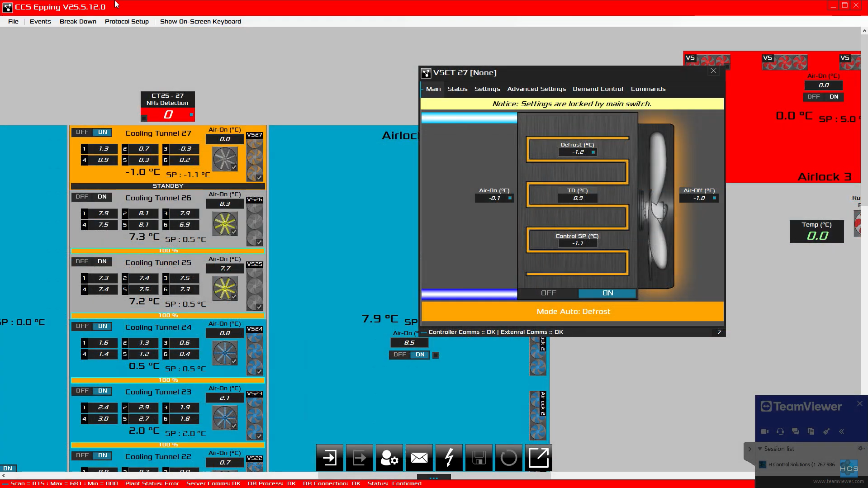Click the logout arrow icon in bottom toolbar
The image size is (868, 488).
pos(360,458)
